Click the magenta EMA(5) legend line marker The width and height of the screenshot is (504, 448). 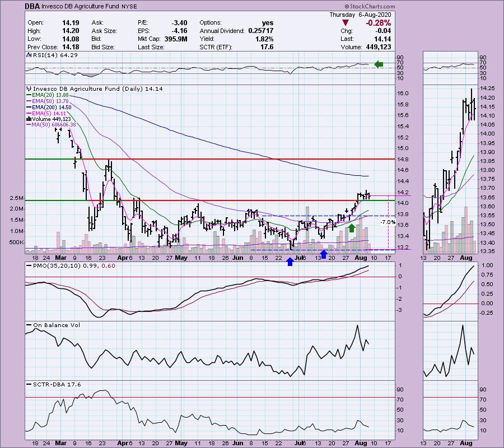pos(29,114)
